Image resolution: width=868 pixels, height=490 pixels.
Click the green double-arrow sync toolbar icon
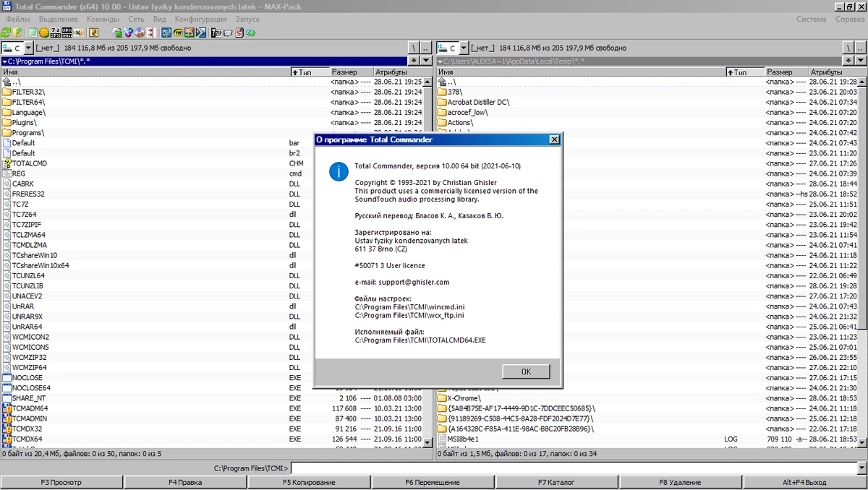click(251, 33)
